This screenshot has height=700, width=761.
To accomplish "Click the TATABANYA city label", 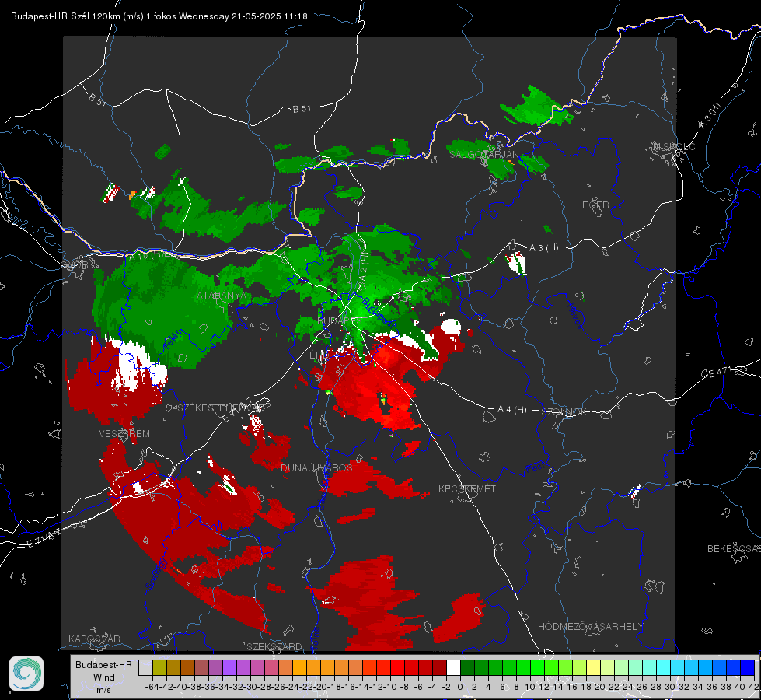I will click(219, 296).
